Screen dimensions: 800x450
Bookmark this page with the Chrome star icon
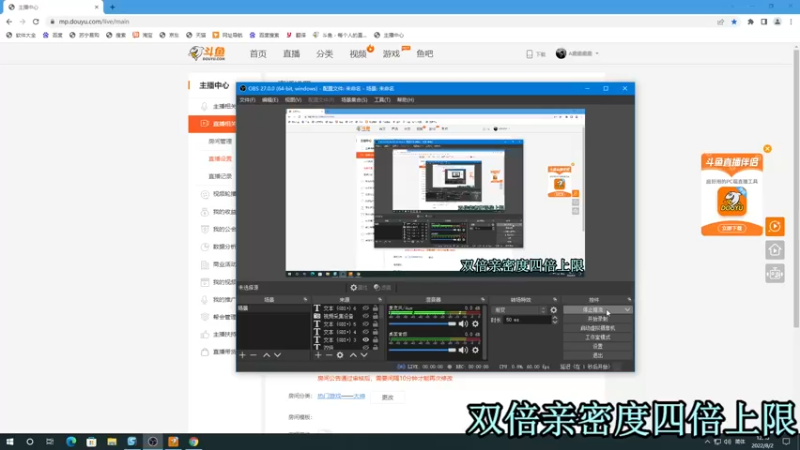[x=734, y=22]
